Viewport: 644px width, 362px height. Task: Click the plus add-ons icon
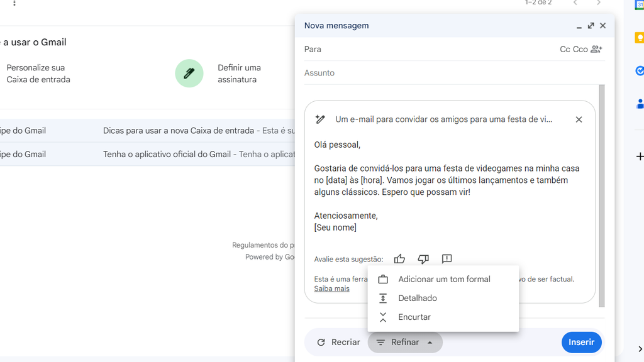coord(640,156)
